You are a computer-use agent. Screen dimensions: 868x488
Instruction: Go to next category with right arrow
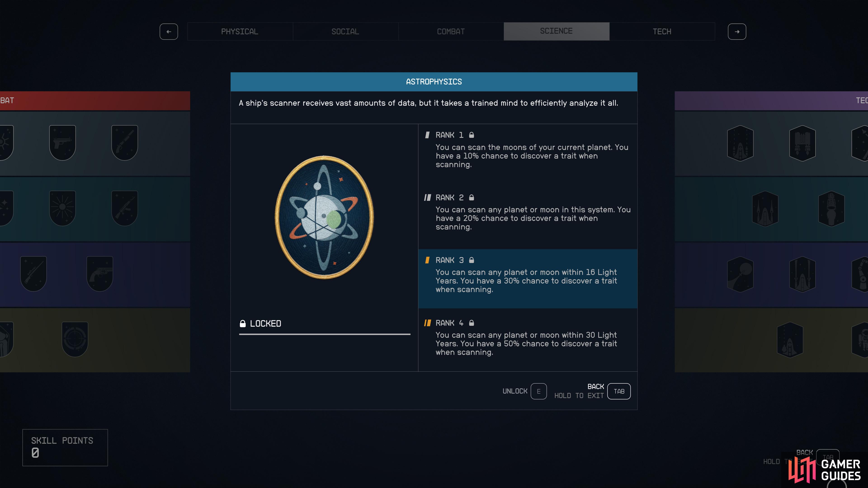coord(737,32)
